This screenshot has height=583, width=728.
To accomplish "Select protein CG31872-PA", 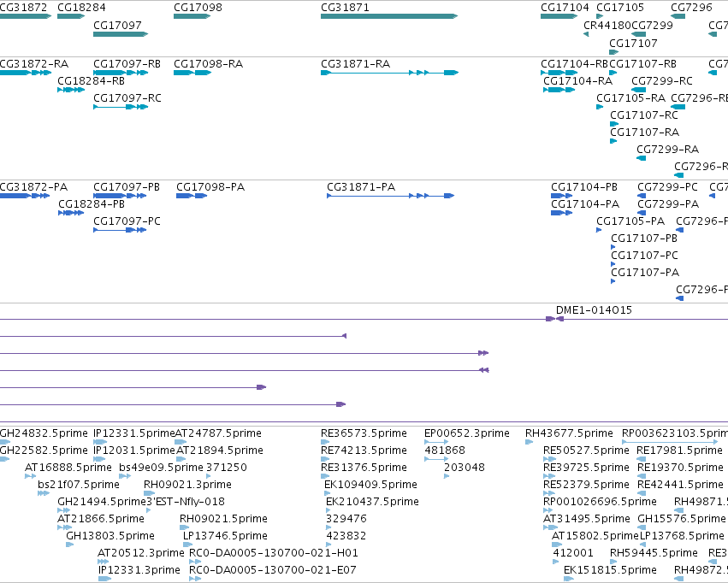I will click(25, 197).
